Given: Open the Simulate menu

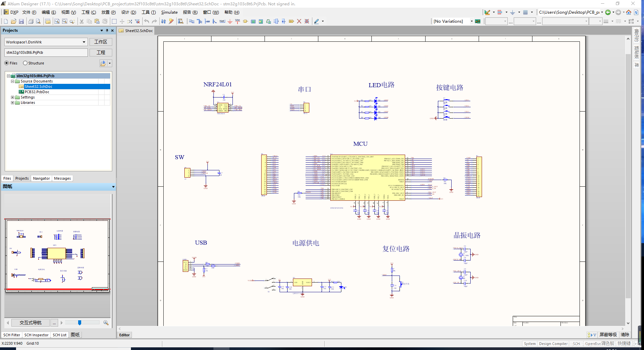Looking at the screenshot, I should tap(169, 12).
